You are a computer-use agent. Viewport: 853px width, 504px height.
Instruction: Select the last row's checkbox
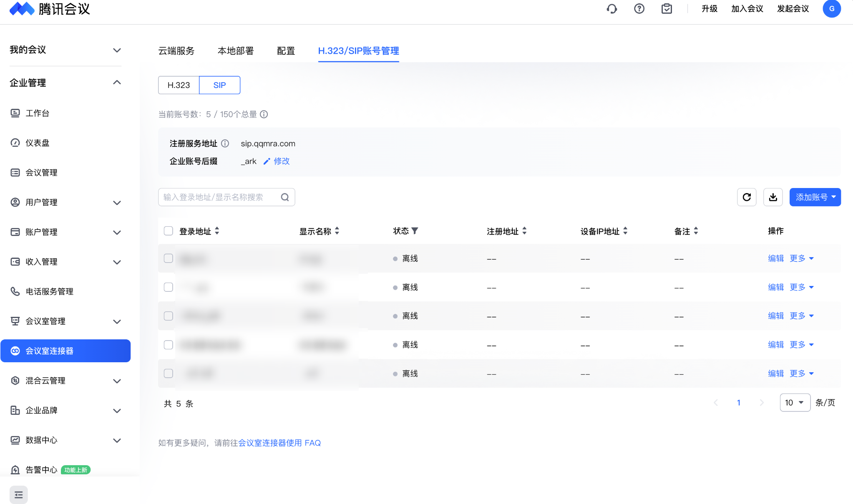pyautogui.click(x=169, y=374)
